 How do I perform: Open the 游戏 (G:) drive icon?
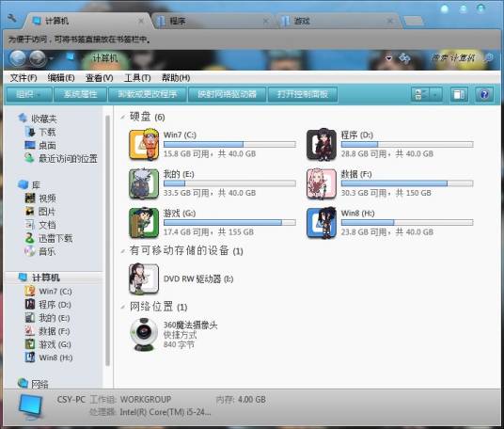point(144,223)
